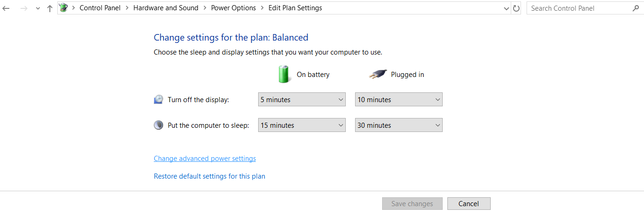This screenshot has width=644, height=222.
Task: Refresh the Control Panel page
Action: pos(516,8)
